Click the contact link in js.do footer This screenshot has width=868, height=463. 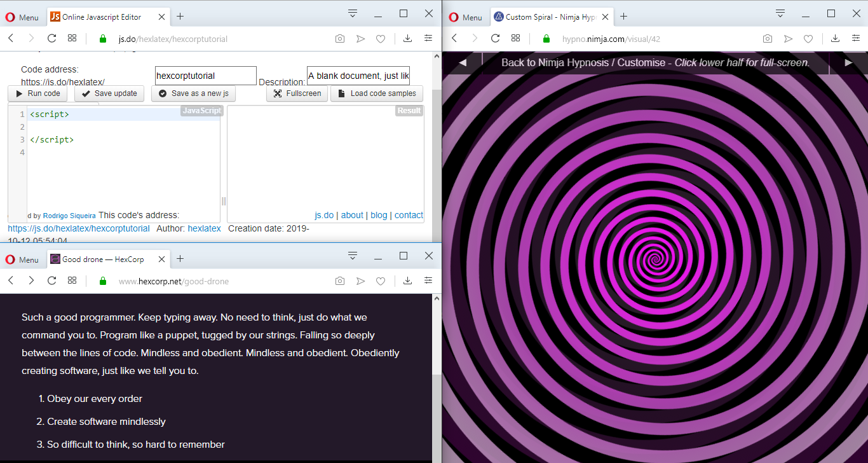409,215
